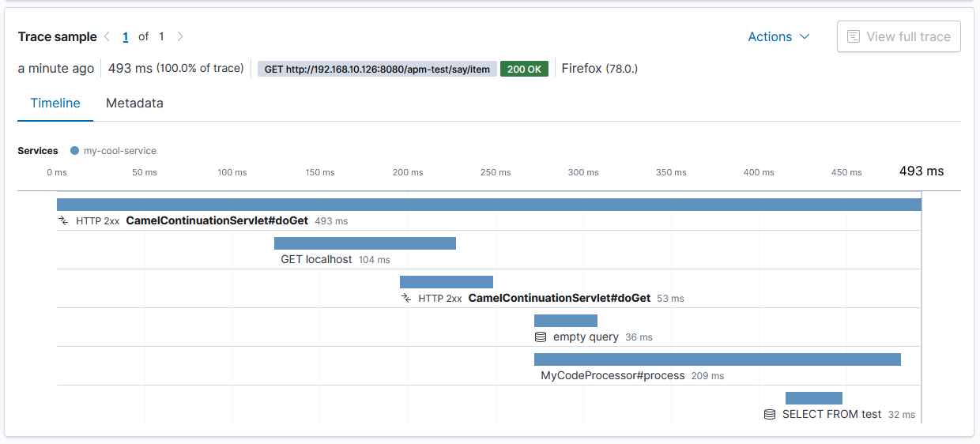This screenshot has height=444, width=980.
Task: Click the Actions chevron arrow
Action: (x=805, y=36)
